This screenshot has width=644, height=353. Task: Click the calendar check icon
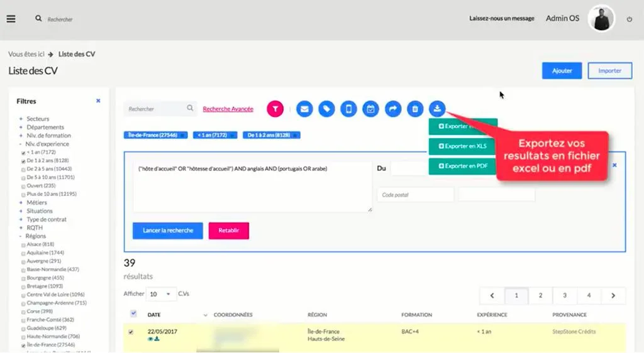(371, 109)
